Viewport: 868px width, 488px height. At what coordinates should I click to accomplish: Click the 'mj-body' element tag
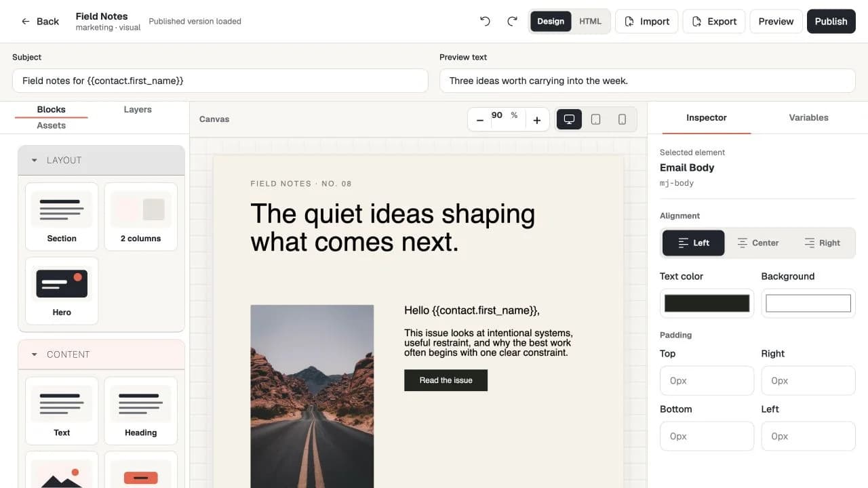pyautogui.click(x=677, y=183)
